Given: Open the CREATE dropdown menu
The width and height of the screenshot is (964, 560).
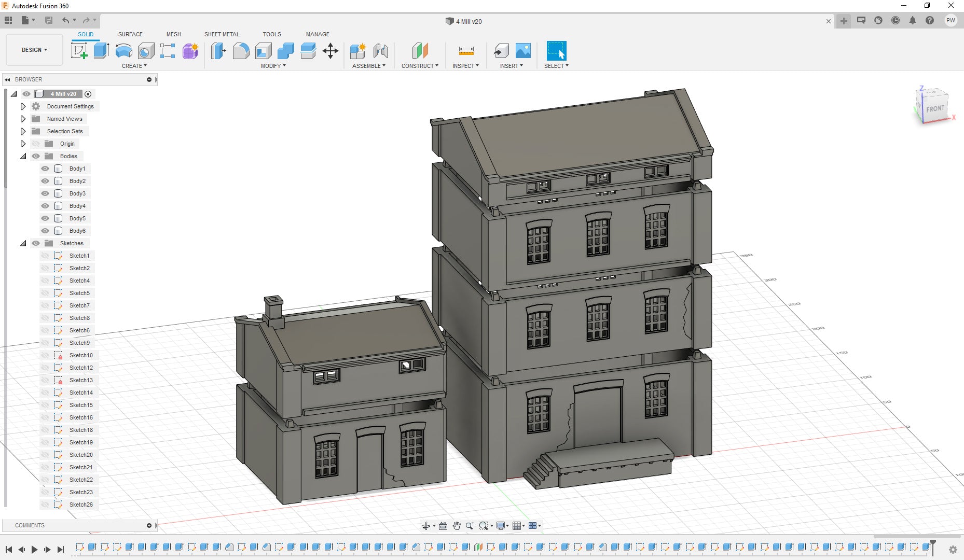Looking at the screenshot, I should [x=134, y=66].
